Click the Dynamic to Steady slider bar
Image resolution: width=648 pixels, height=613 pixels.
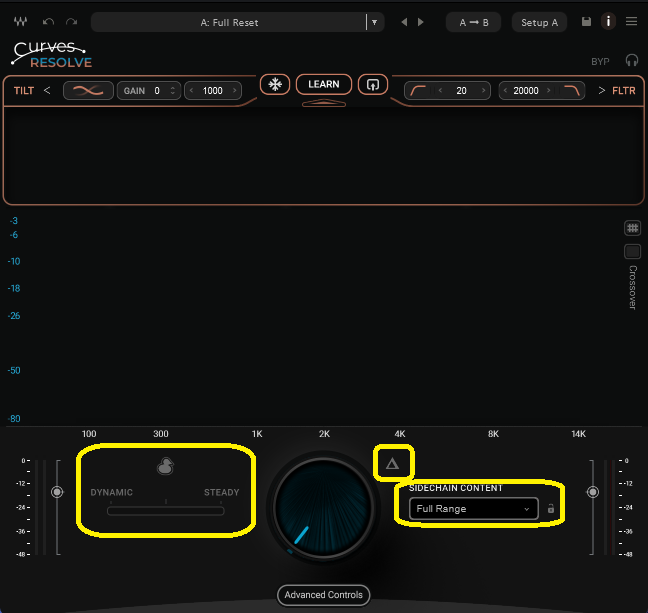point(166,511)
